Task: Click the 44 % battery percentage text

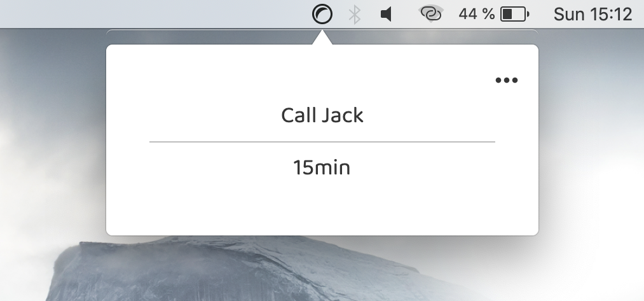Action: [x=476, y=15]
